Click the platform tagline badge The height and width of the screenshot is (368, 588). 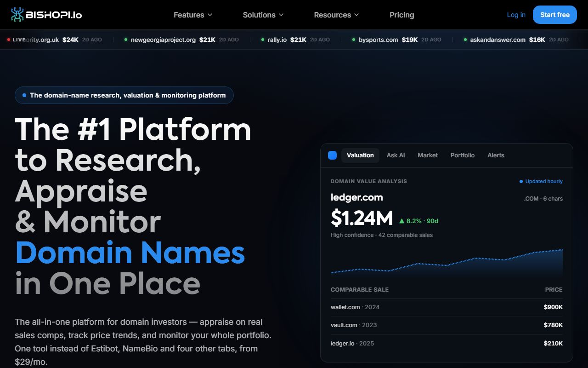point(124,95)
